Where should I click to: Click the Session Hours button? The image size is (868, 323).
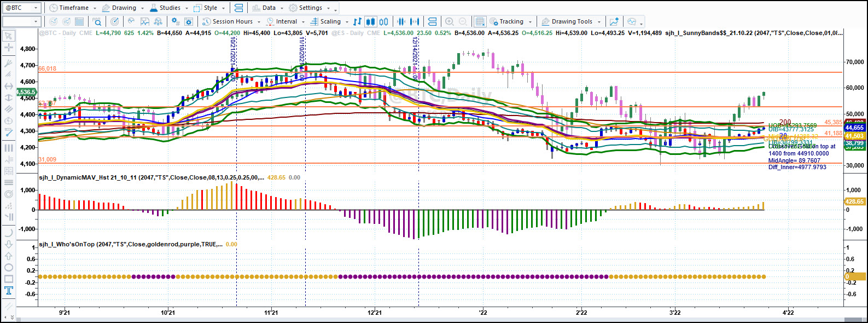pos(228,22)
